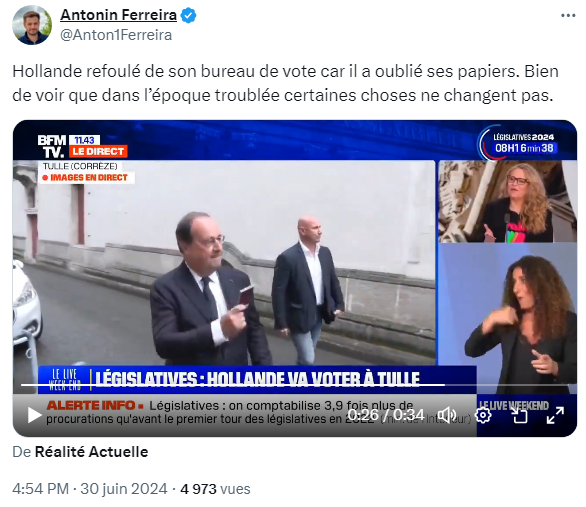The image size is (586, 507).
Task: Open video settings gear icon
Action: tap(483, 415)
